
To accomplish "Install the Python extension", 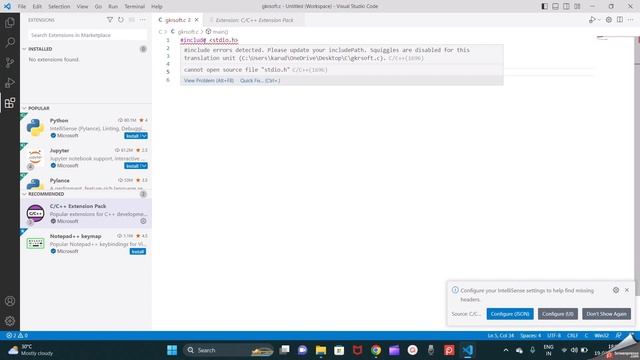I will pyautogui.click(x=132, y=136).
